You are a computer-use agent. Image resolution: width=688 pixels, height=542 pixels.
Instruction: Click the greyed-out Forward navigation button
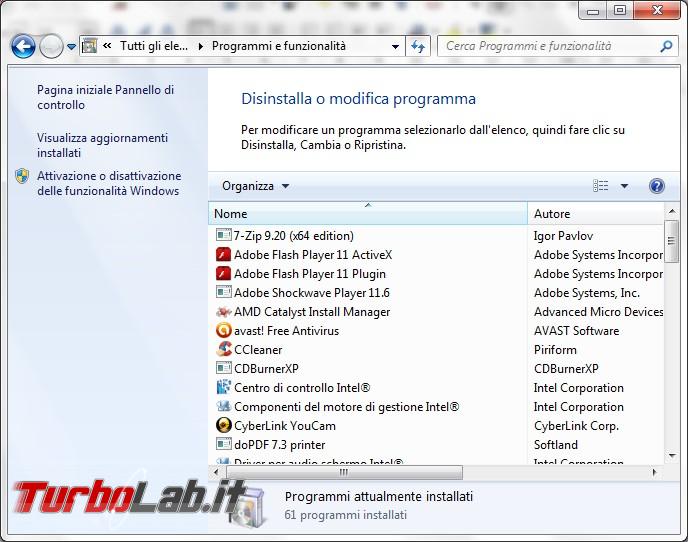pos(51,46)
